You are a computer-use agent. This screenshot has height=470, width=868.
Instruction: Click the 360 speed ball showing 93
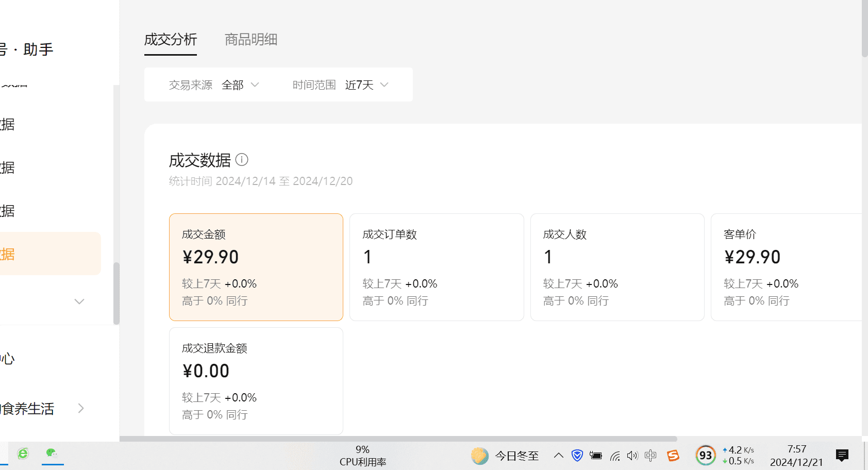point(705,455)
